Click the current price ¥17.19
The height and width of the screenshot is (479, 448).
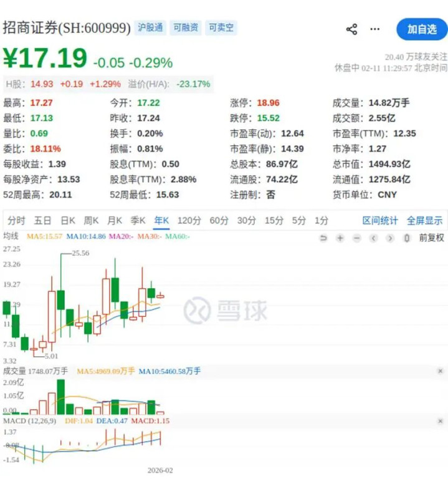45,58
